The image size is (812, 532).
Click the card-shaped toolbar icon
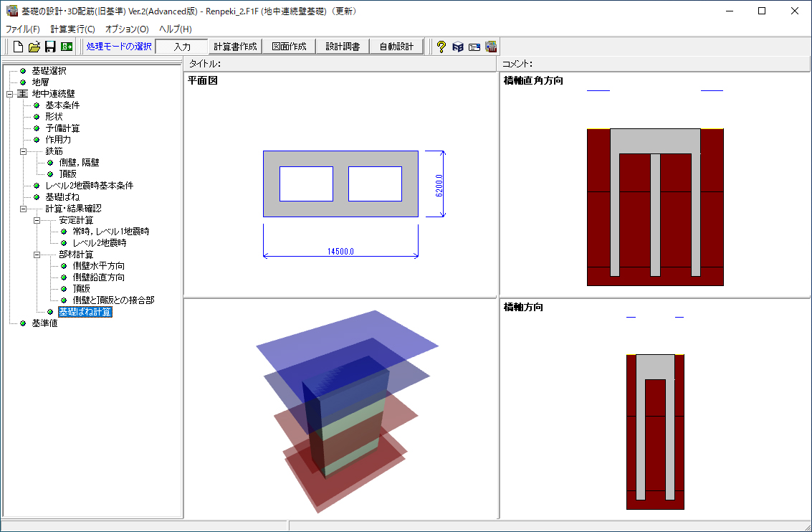pyautogui.click(x=474, y=47)
